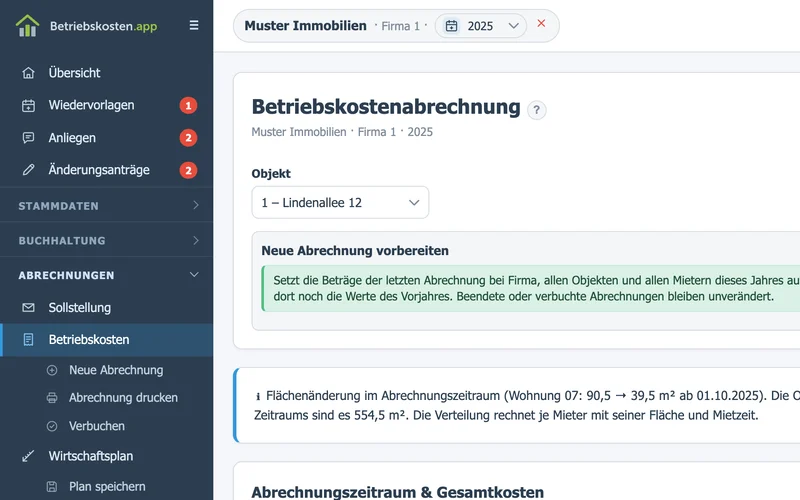Select the Betriebskosten menu item

pyautogui.click(x=107, y=340)
